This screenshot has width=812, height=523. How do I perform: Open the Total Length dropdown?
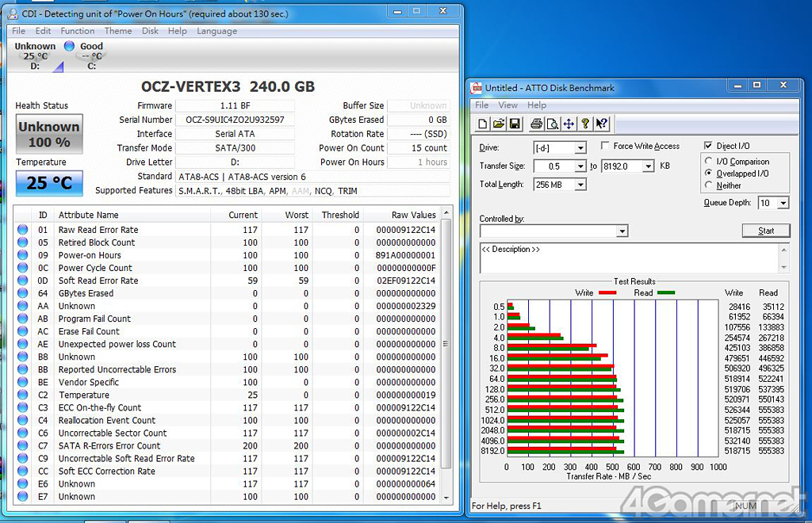click(x=580, y=185)
